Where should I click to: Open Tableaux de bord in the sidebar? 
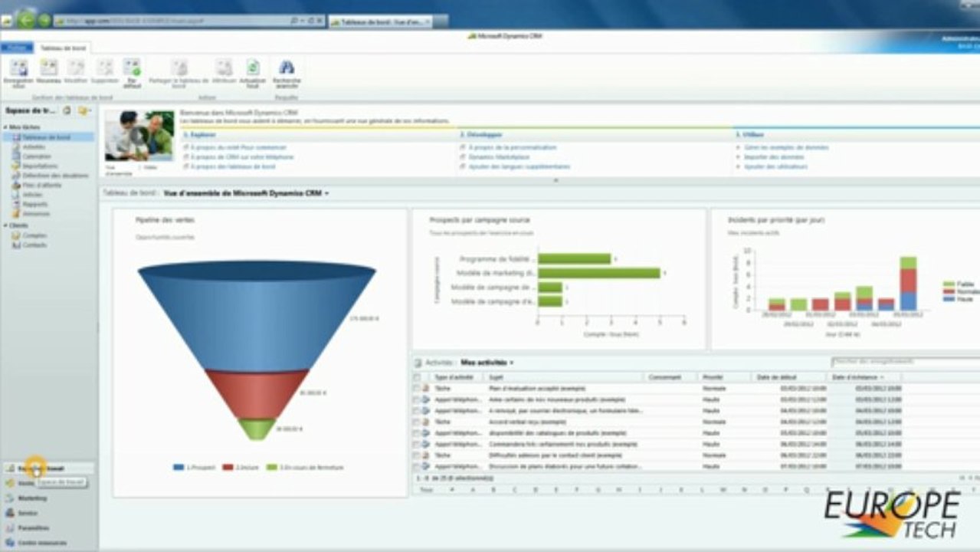pos(48,137)
